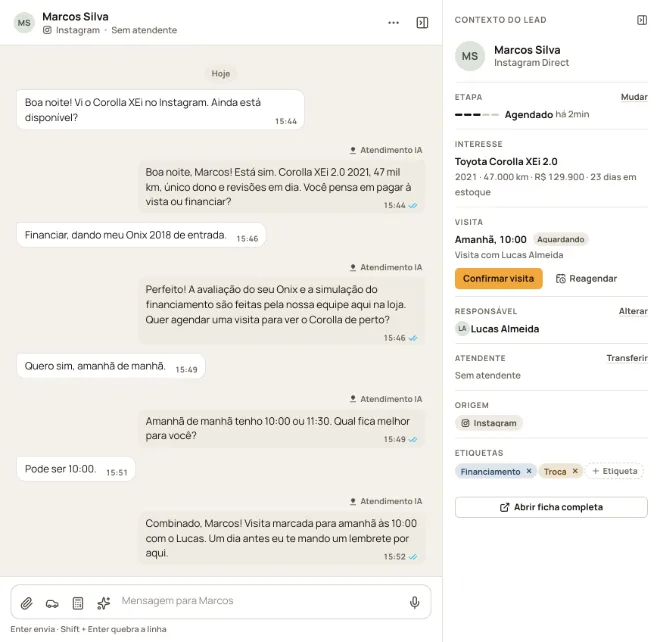
Task: Add a new tag with + Etiqueta
Action: point(615,471)
